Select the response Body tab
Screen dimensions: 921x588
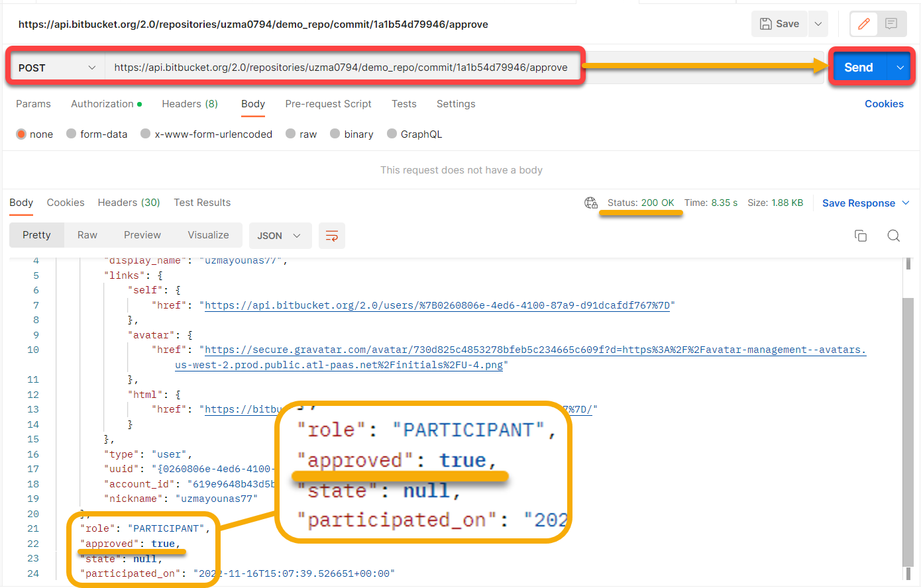click(21, 203)
